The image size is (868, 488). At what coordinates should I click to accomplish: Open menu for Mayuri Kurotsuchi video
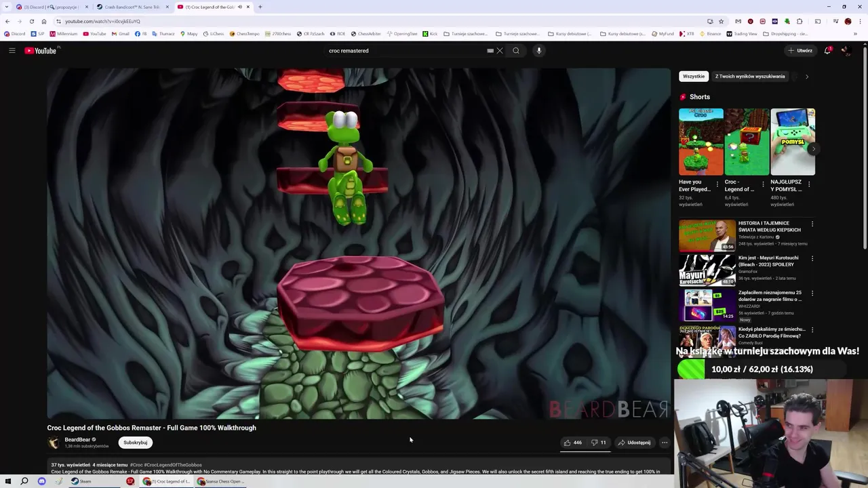tap(812, 258)
